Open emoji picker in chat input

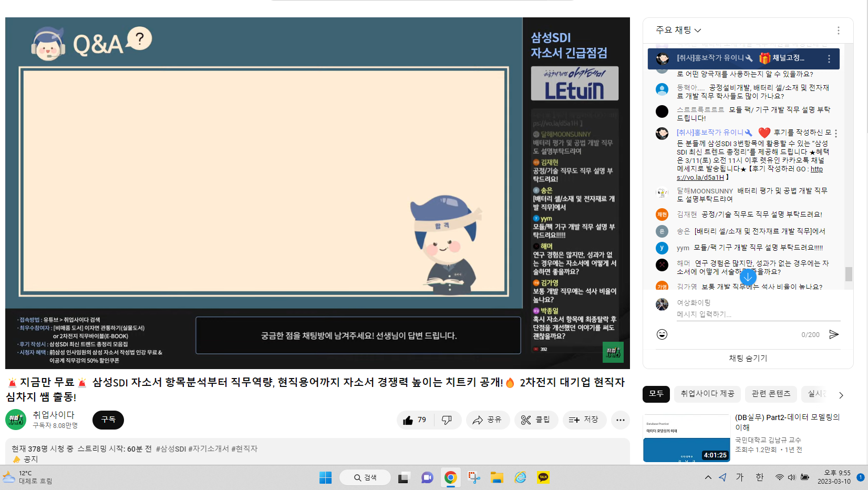662,334
